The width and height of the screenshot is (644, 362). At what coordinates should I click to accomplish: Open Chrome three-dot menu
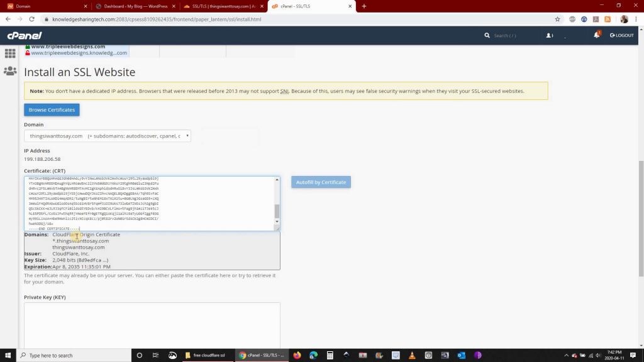636,19
